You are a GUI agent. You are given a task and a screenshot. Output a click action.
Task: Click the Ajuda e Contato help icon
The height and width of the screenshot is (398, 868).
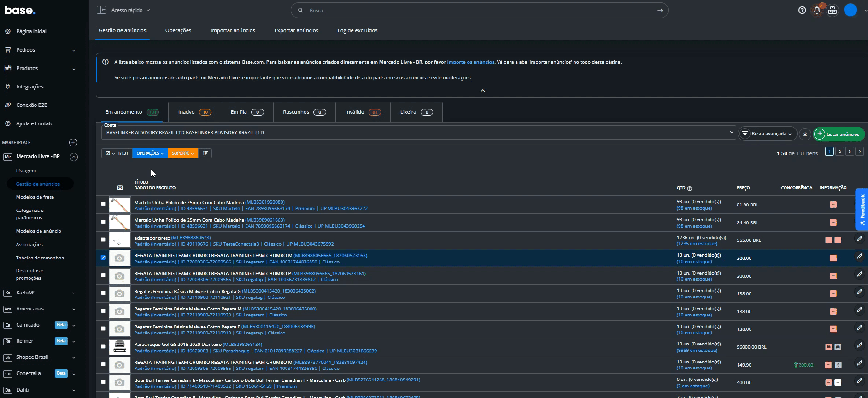pos(8,123)
